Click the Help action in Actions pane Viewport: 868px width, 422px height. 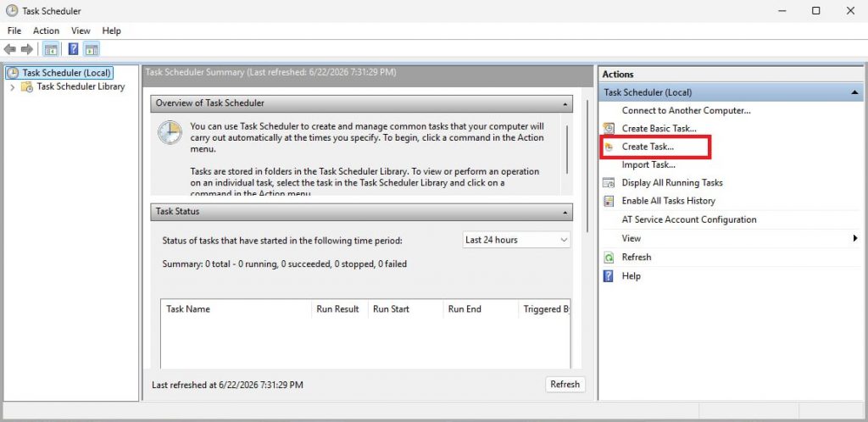click(631, 276)
